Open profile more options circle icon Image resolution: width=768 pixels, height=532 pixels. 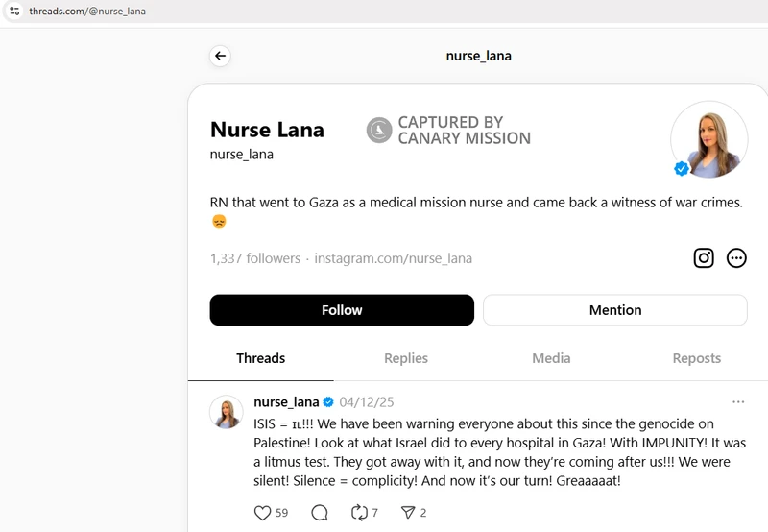pos(736,257)
